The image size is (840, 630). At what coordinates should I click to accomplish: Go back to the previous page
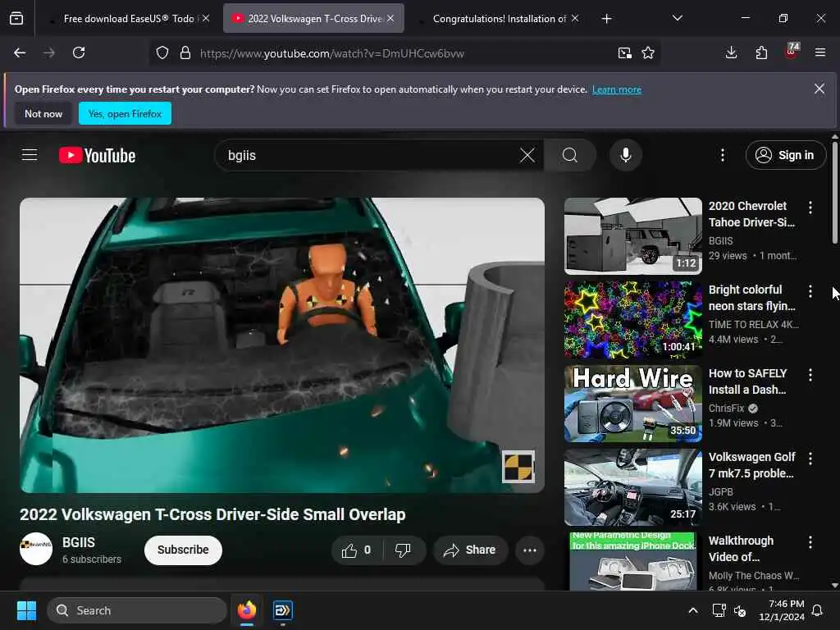20,52
